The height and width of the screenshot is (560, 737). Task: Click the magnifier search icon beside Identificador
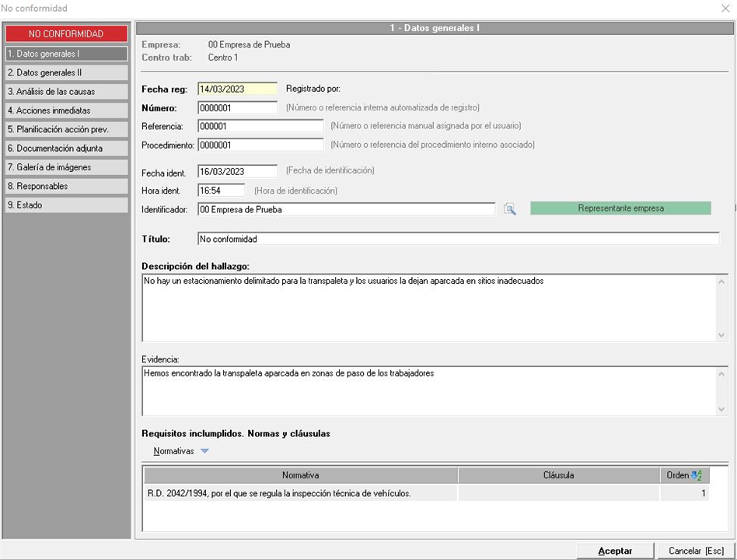click(x=509, y=208)
